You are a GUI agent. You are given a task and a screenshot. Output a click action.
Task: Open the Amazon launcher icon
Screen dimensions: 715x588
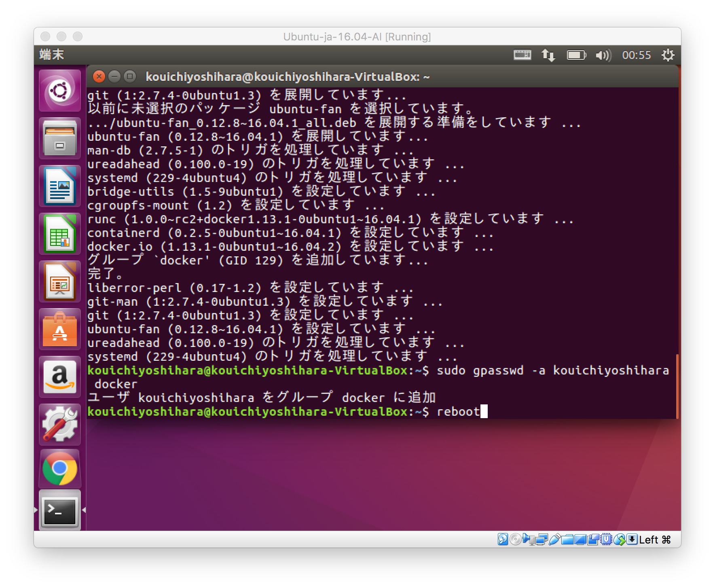coord(60,377)
